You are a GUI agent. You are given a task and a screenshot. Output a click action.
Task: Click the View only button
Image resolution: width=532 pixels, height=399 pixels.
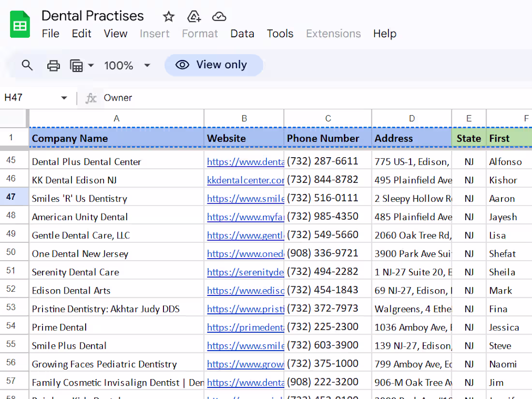point(213,64)
